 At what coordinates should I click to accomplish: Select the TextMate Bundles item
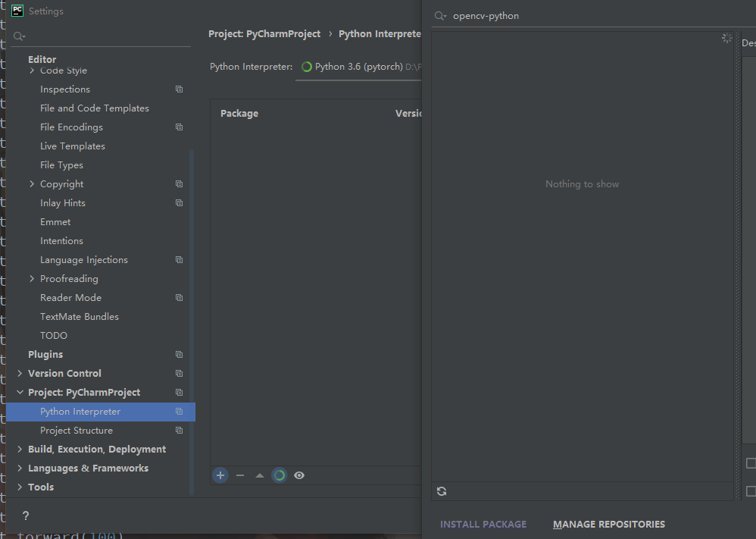tap(80, 317)
